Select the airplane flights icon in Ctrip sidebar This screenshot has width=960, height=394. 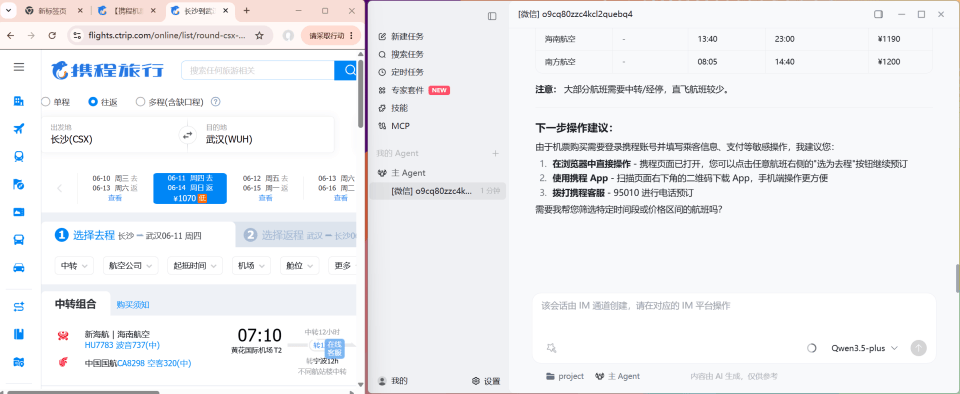[x=19, y=128]
